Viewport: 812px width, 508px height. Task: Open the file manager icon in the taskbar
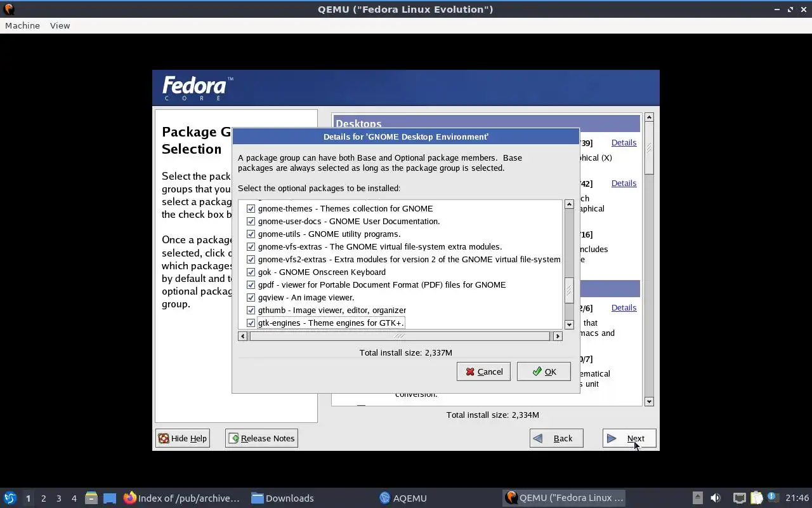click(91, 498)
